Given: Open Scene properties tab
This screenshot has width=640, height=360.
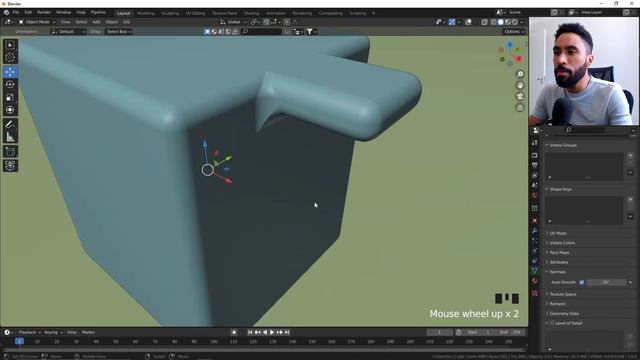Looking at the screenshot, I should click(535, 185).
